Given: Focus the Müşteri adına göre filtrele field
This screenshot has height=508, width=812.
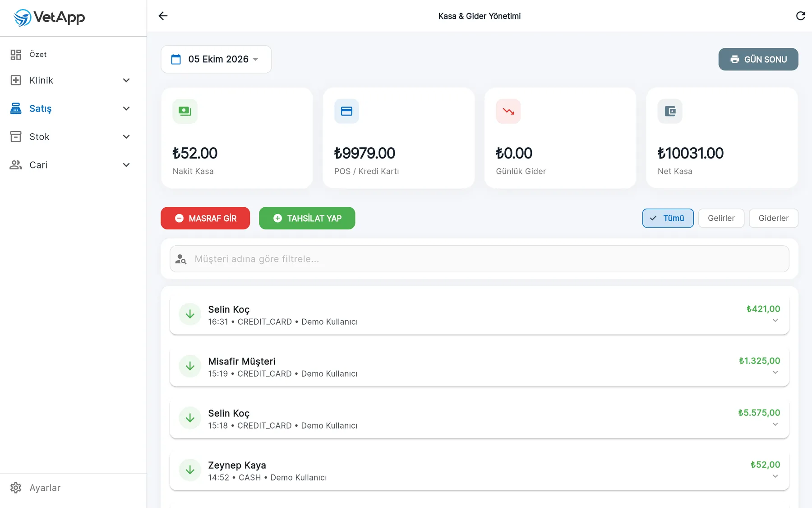Looking at the screenshot, I should coord(480,259).
